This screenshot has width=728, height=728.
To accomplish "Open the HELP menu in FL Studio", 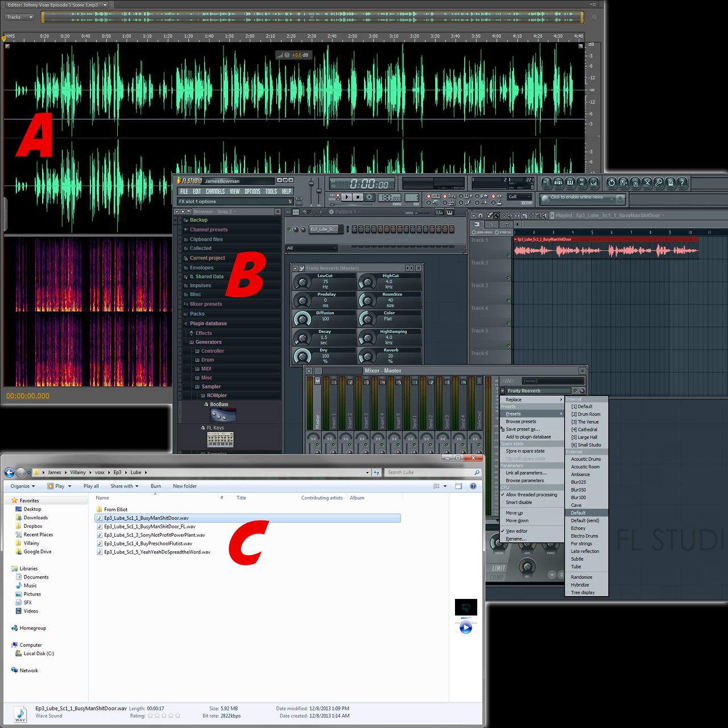I will click(287, 192).
